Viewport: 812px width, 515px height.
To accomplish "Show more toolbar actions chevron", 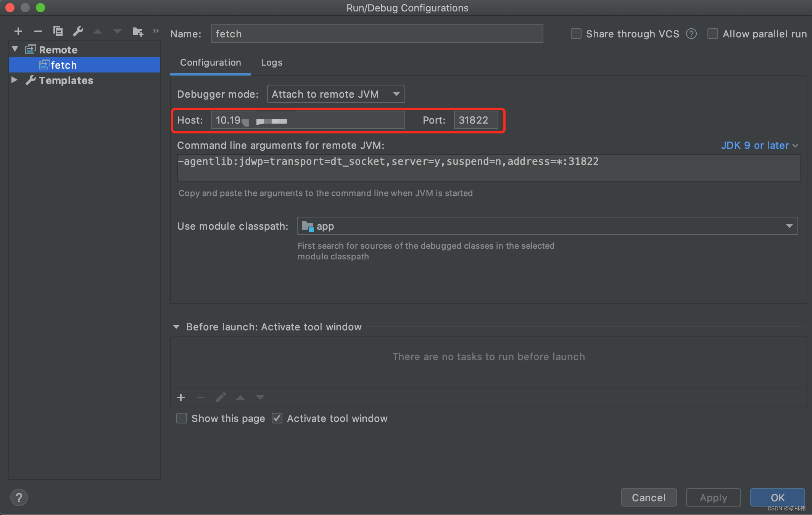I will coord(156,31).
